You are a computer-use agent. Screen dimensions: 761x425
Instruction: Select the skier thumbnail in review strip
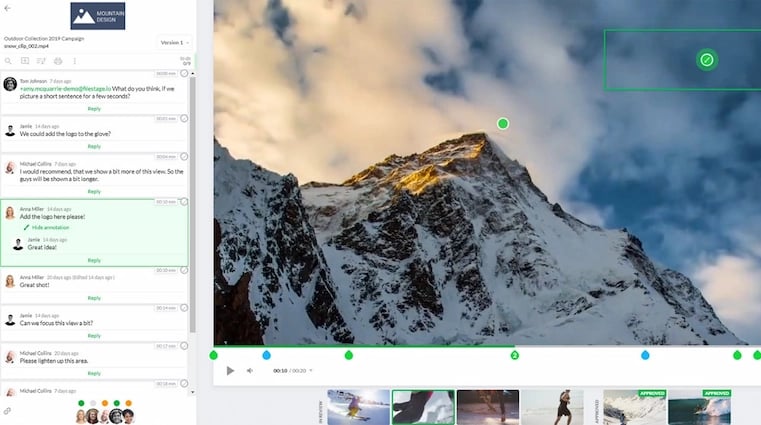[358, 407]
